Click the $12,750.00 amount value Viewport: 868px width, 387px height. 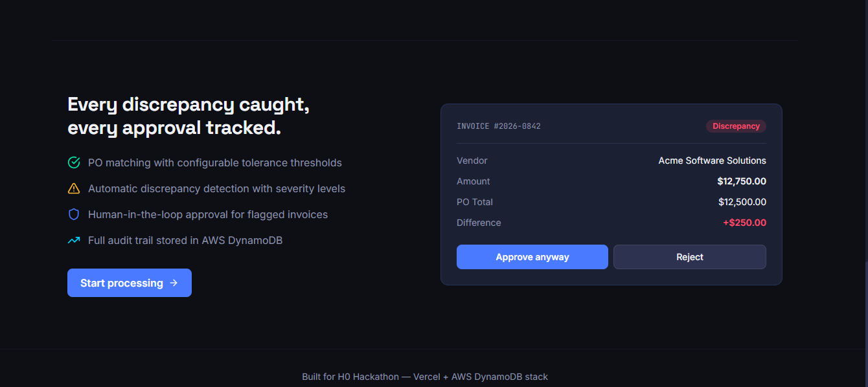point(742,181)
